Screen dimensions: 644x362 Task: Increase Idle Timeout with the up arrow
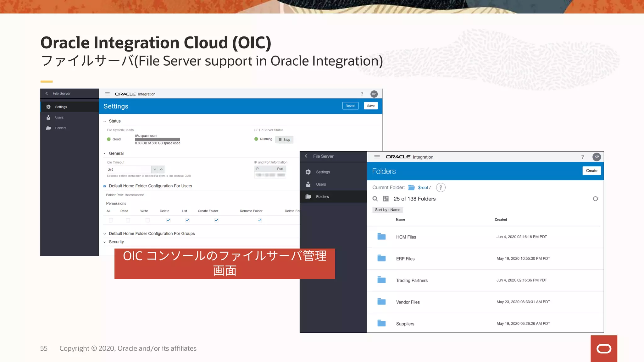pyautogui.click(x=161, y=169)
